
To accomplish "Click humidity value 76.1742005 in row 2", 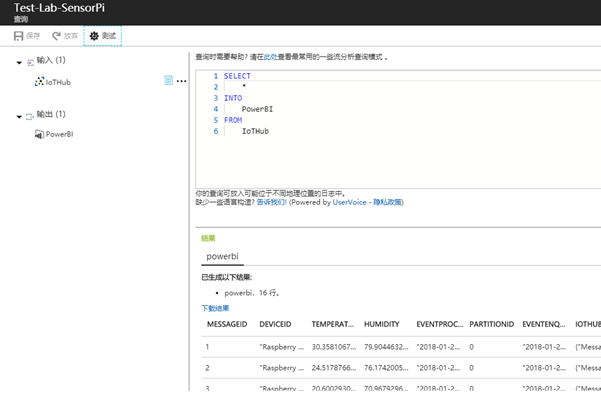I will click(386, 368).
